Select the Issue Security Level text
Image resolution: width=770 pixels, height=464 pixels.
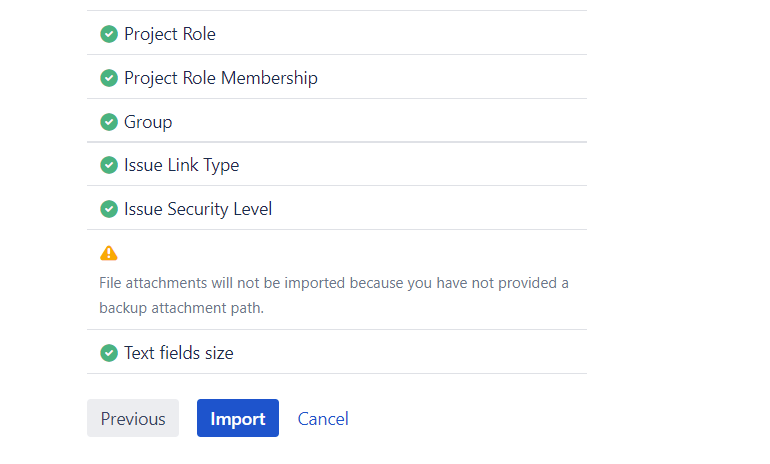pos(198,210)
